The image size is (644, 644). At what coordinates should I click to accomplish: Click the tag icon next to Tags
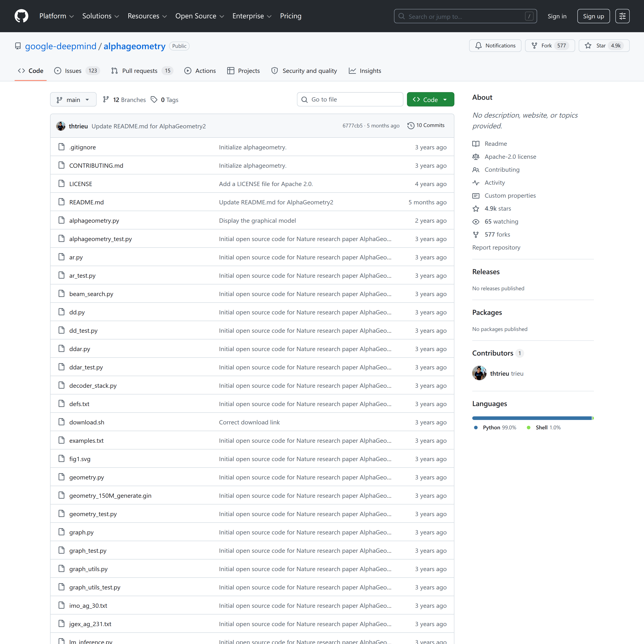(154, 100)
